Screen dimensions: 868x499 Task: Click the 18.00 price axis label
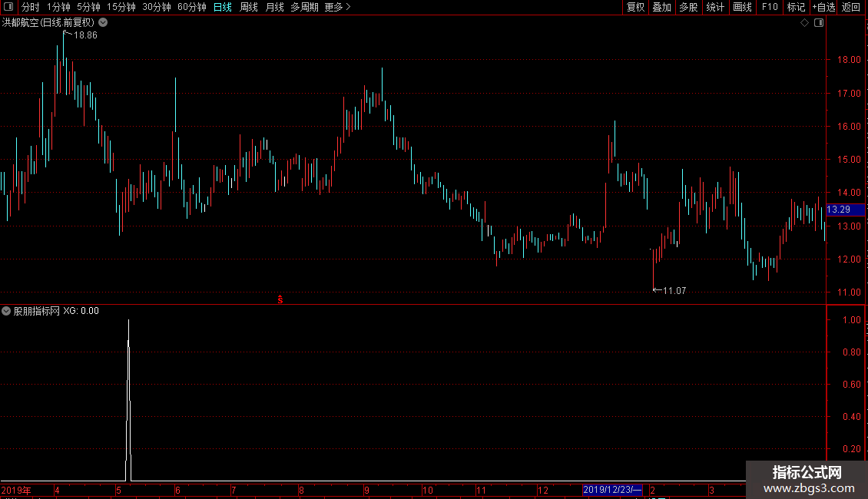point(849,60)
